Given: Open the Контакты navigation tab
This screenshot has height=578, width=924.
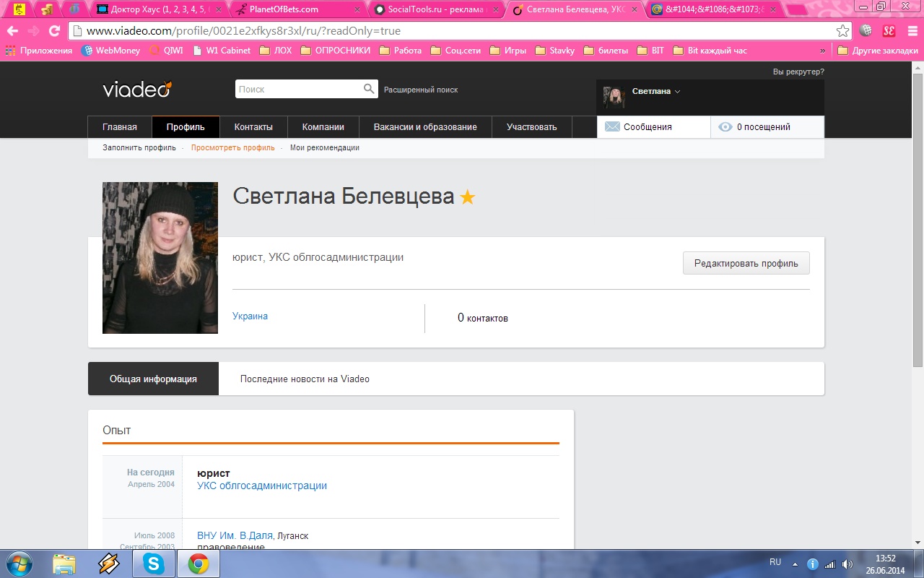Looking at the screenshot, I should 253,126.
